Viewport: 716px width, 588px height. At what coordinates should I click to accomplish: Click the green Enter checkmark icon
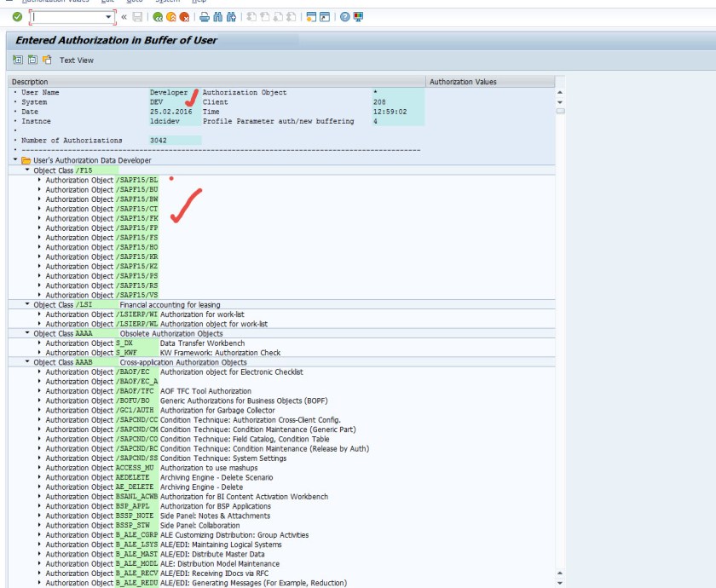(17, 17)
